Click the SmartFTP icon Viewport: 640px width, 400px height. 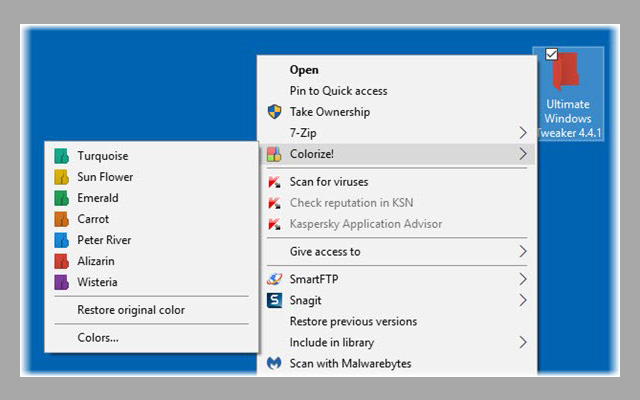(x=274, y=279)
